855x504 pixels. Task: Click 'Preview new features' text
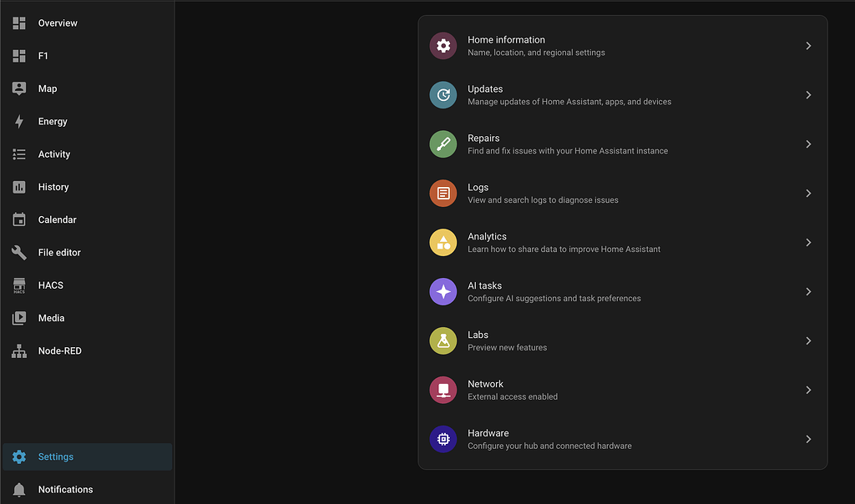pyautogui.click(x=507, y=348)
